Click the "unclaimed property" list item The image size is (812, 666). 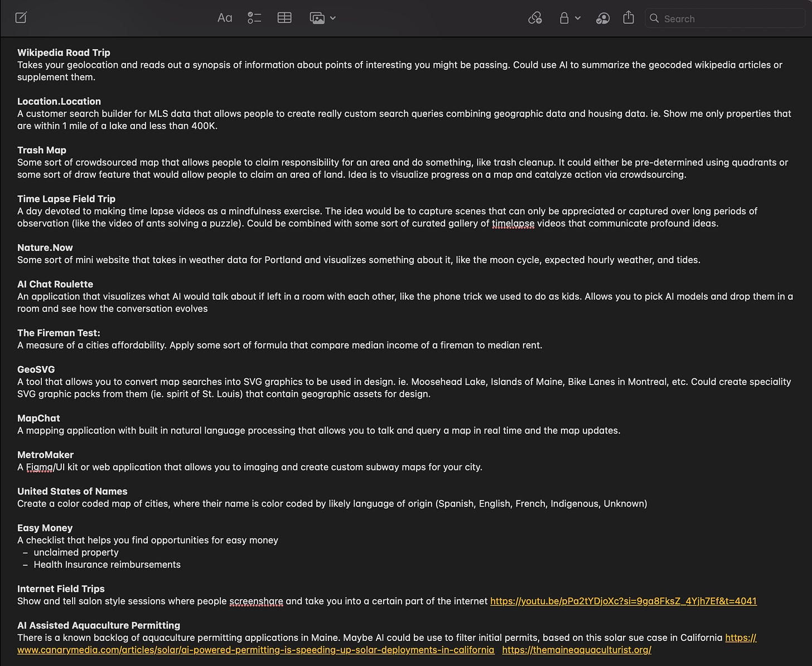tap(76, 552)
